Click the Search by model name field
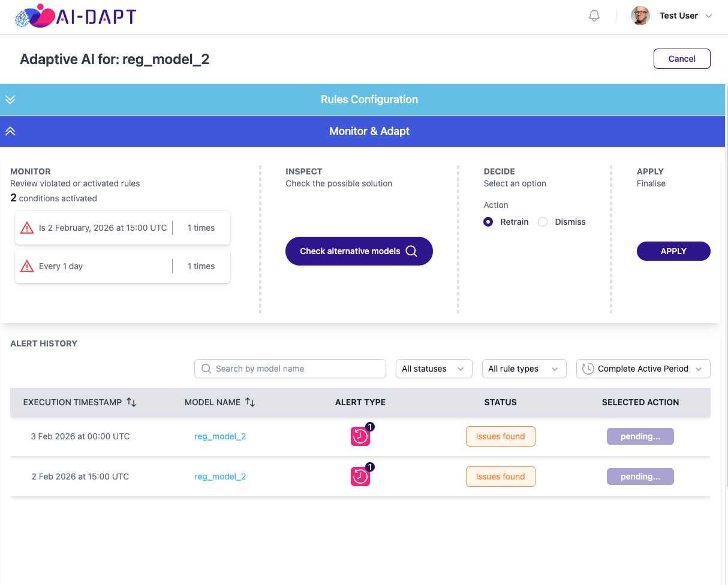728x585 pixels. [x=290, y=369]
